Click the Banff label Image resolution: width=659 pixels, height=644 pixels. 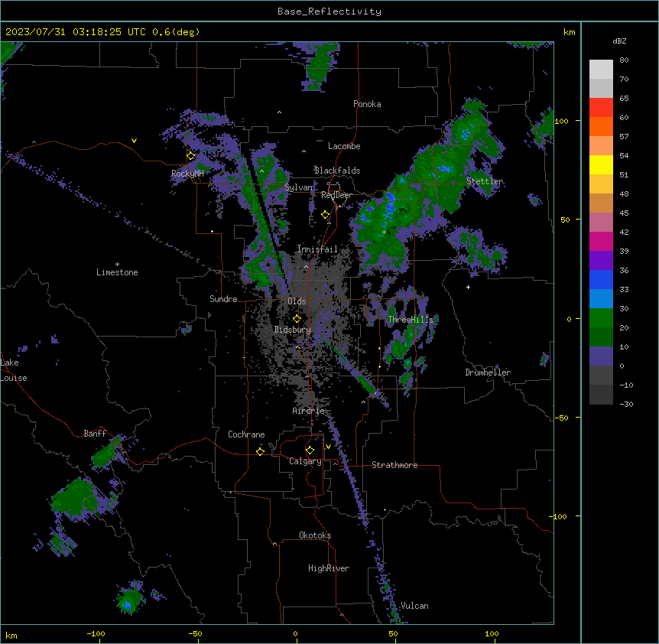[95, 434]
